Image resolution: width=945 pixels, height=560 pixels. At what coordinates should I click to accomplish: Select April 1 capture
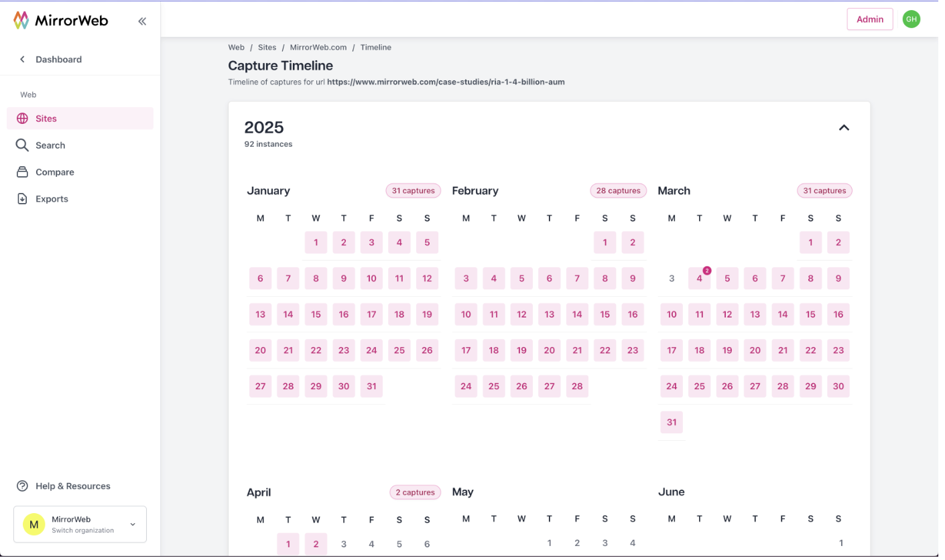point(288,544)
